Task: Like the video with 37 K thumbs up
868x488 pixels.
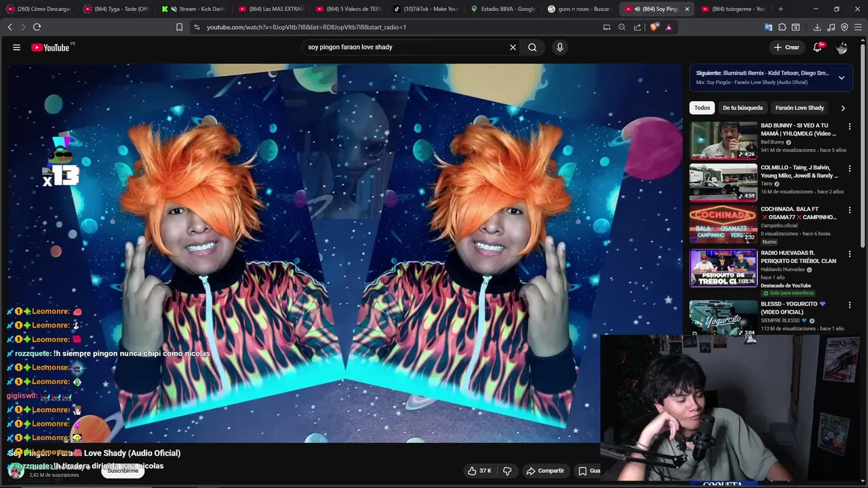Action: tap(479, 470)
